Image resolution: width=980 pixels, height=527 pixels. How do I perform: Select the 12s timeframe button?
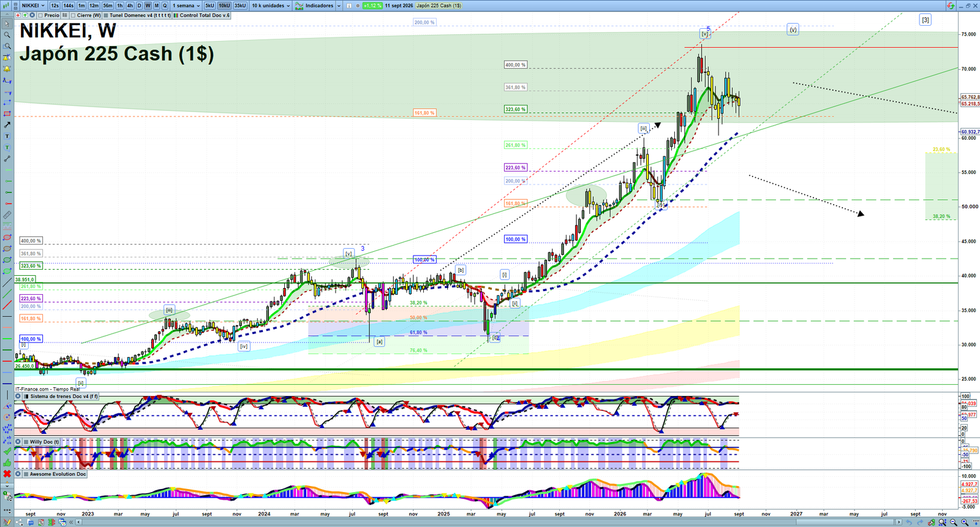[55, 6]
